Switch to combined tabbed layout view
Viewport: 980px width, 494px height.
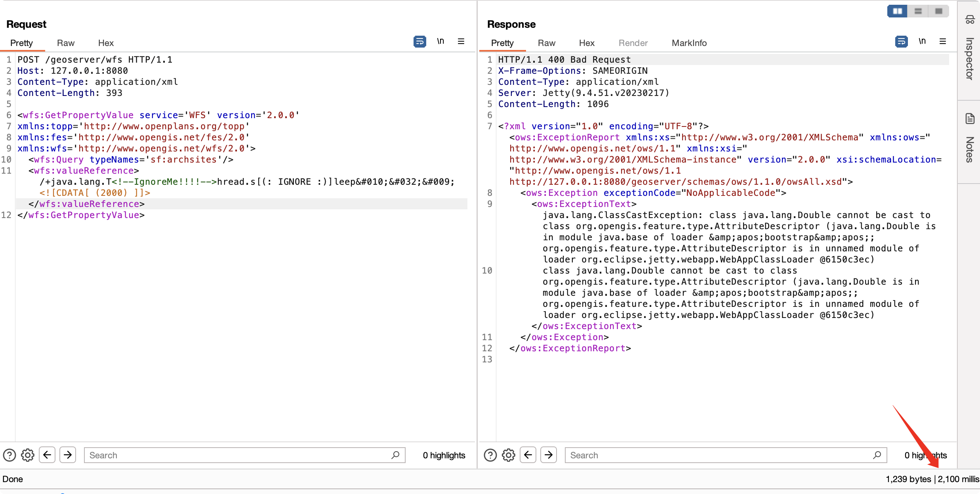pos(938,11)
